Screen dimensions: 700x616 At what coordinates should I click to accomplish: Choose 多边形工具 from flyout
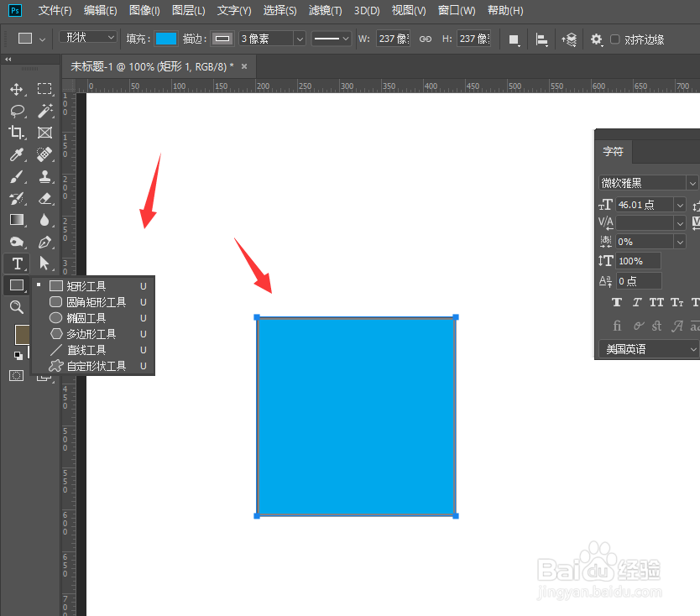click(94, 334)
